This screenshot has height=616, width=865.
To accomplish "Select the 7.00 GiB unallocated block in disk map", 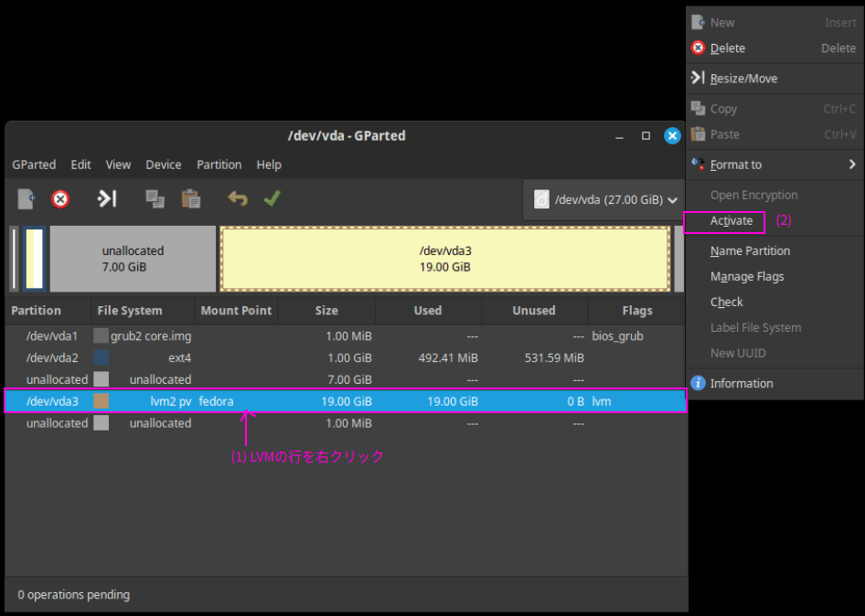I will pos(133,259).
